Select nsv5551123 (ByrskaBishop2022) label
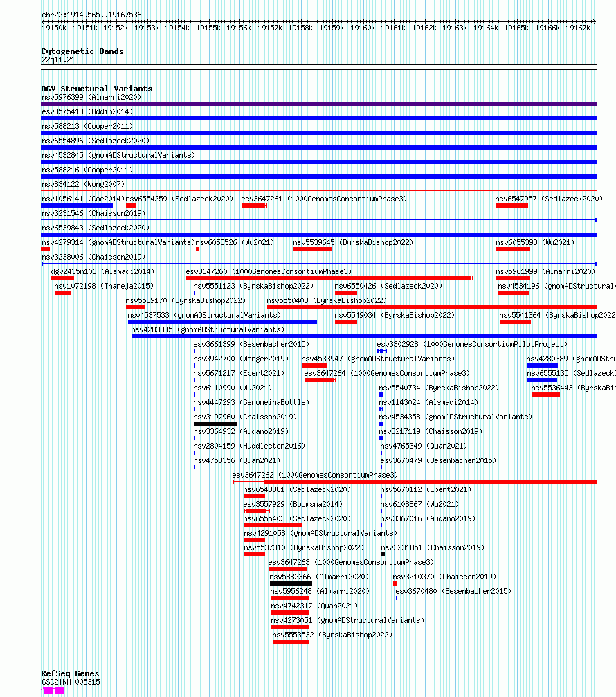Viewport: 616px width, 697px height. (x=253, y=286)
